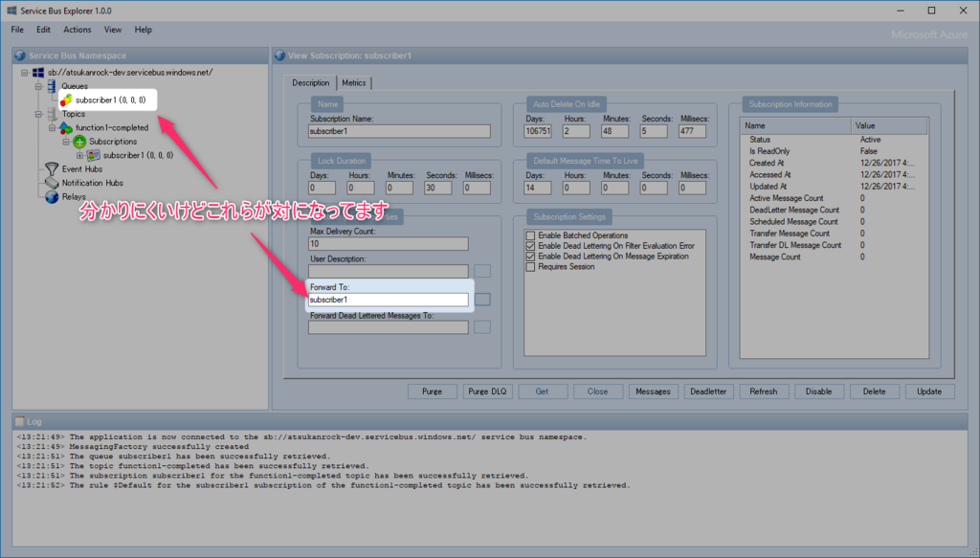Screen dimensions: 980x558
Task: Click the Service Bus Explorer title bar icon
Action: click(11, 11)
